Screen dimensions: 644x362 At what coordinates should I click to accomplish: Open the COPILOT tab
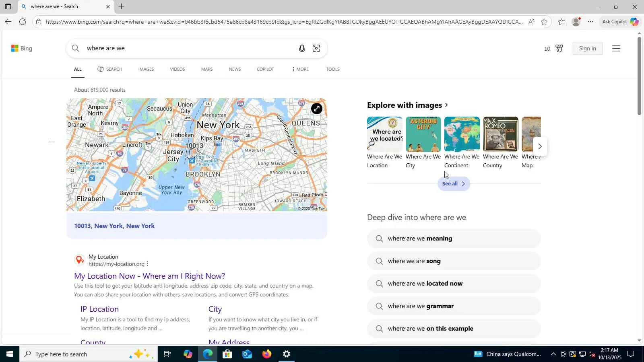[x=265, y=69]
